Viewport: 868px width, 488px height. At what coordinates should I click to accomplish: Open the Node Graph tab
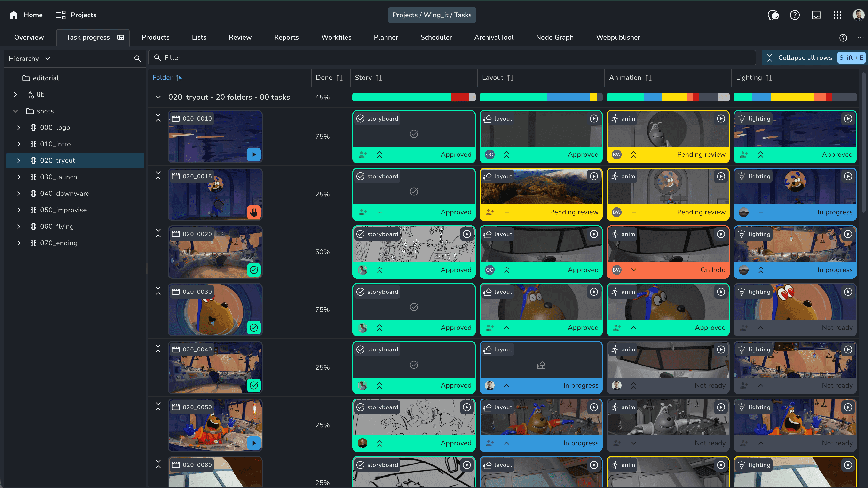(x=554, y=37)
